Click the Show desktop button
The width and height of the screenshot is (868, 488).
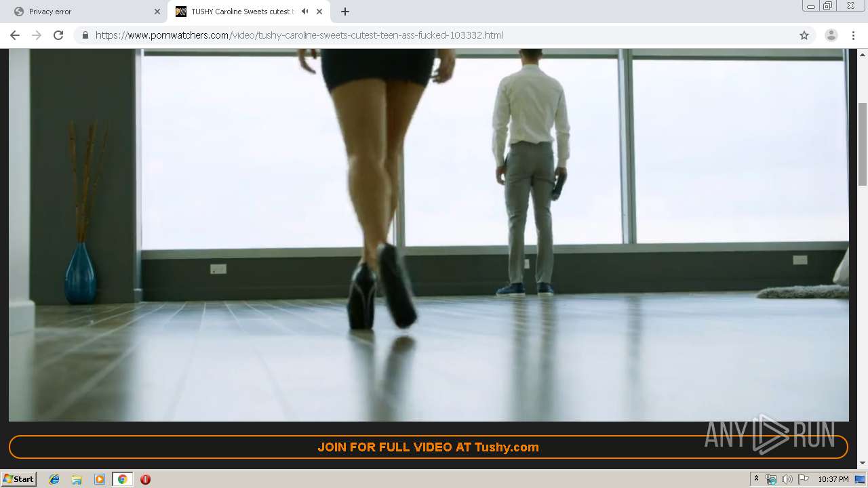[861, 479]
